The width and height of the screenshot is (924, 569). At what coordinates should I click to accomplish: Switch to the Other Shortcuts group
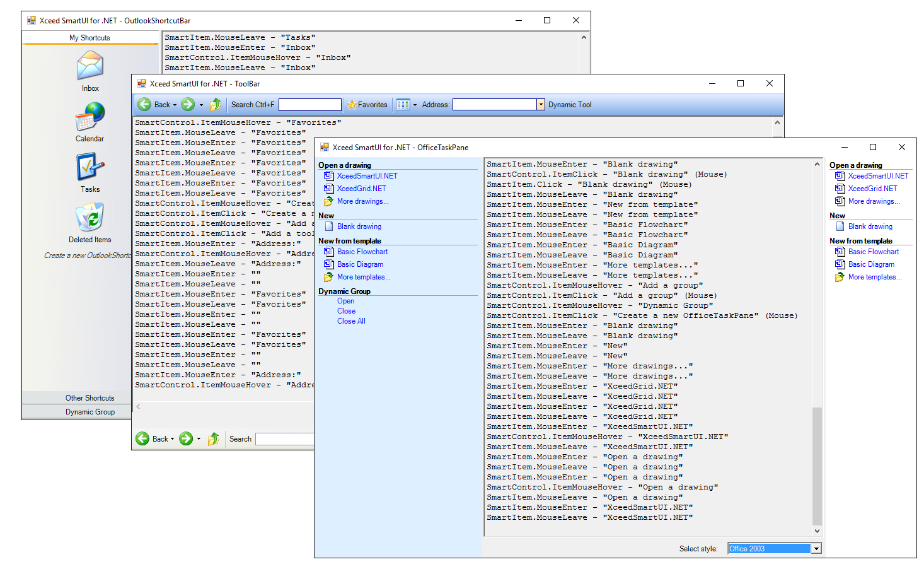click(x=90, y=398)
